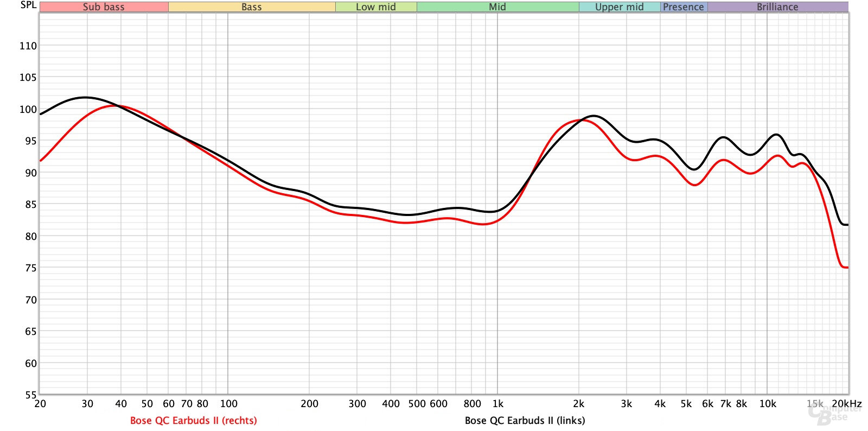Click the 70 value on SPL axis

tap(31, 300)
